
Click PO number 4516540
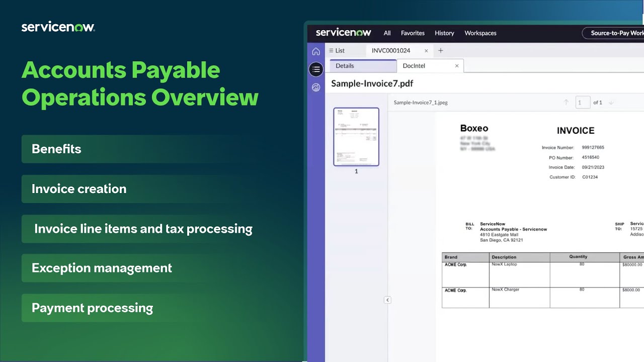(591, 157)
